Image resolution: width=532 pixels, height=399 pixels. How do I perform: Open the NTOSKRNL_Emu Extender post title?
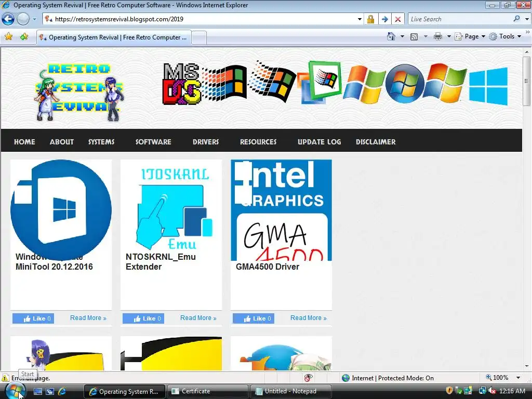pos(161,262)
